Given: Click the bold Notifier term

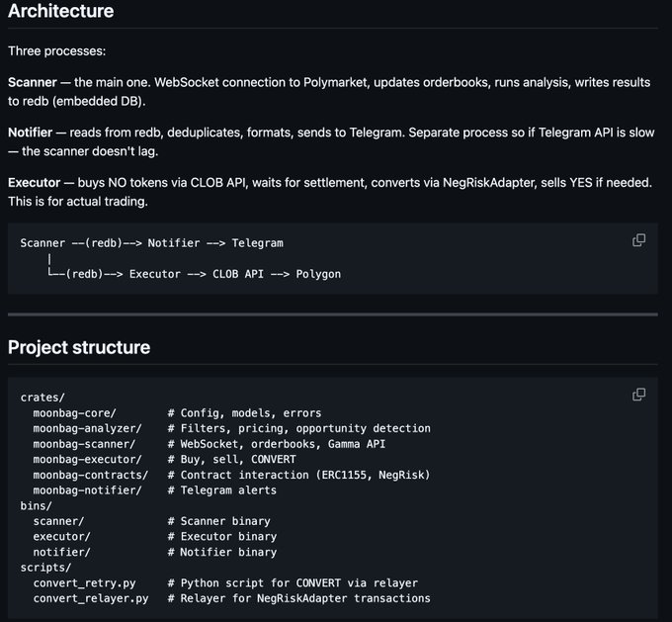Looking at the screenshot, I should point(31,133).
